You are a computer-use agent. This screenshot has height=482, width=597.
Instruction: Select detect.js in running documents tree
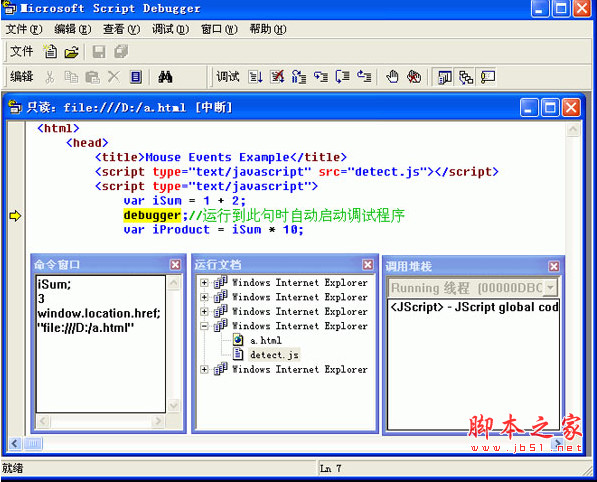click(x=274, y=354)
